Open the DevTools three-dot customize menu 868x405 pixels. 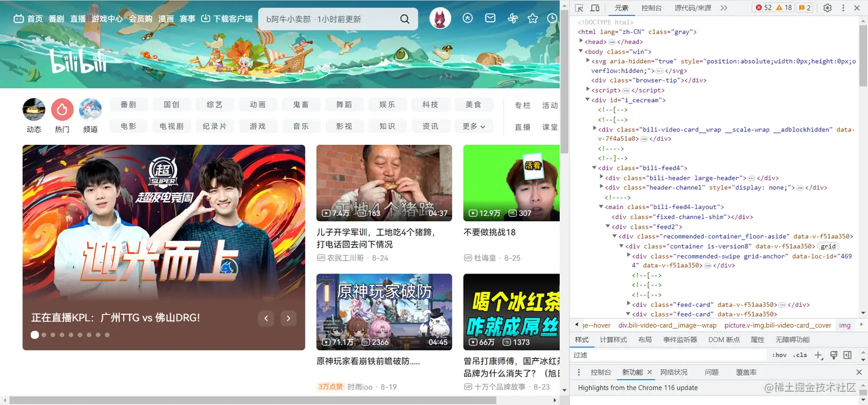pos(844,8)
